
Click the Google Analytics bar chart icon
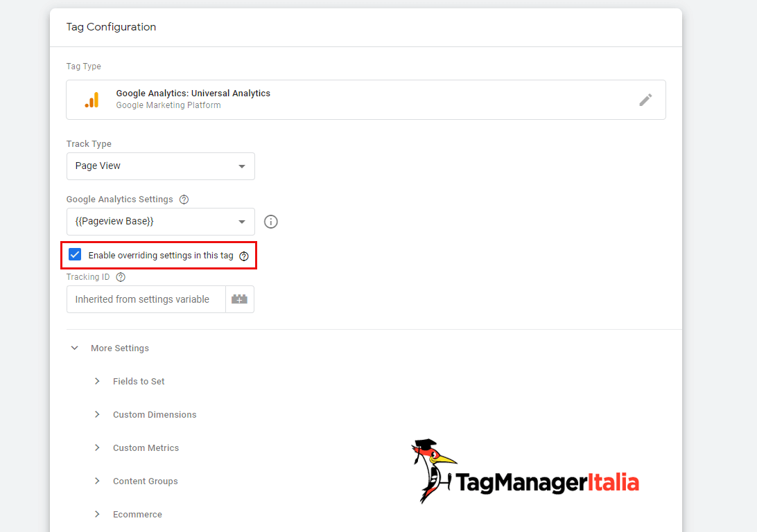click(92, 100)
